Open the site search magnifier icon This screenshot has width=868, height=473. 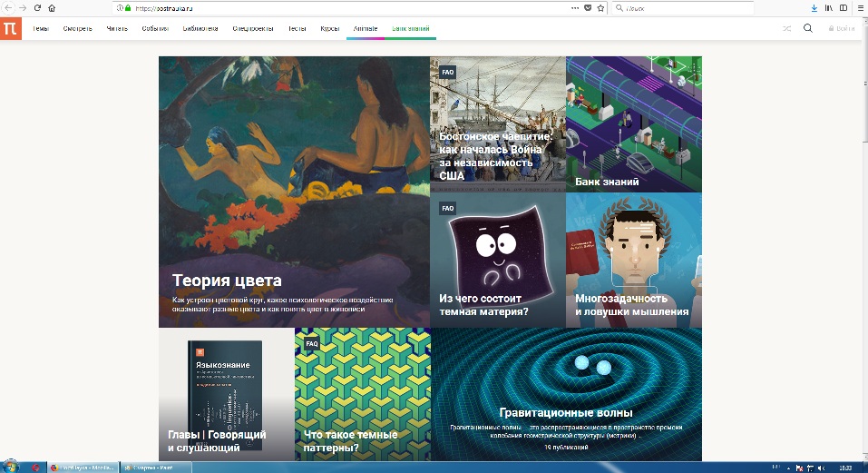tap(807, 28)
